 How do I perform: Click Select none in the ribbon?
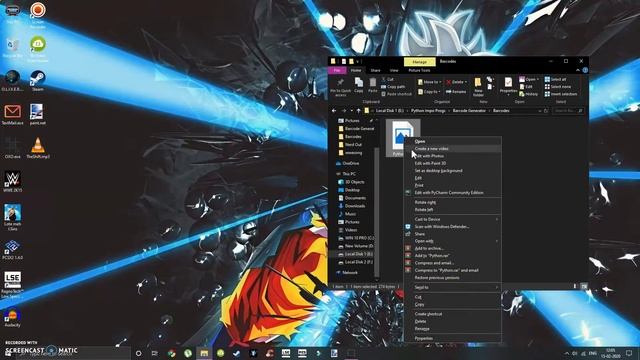(x=558, y=87)
